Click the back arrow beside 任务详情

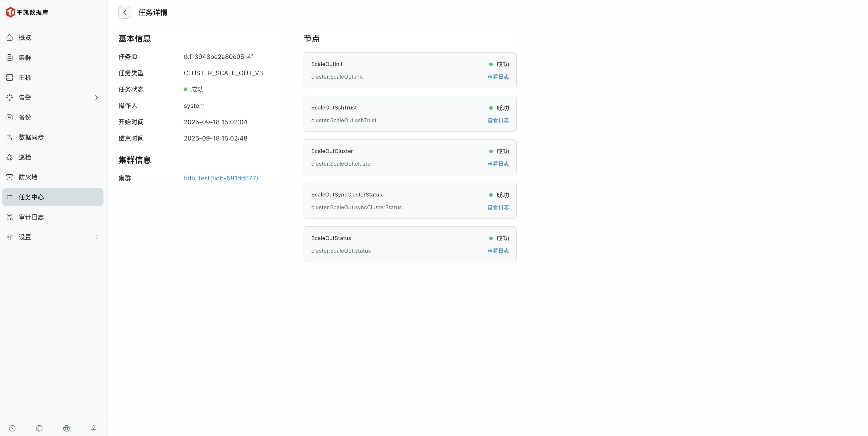tap(125, 12)
